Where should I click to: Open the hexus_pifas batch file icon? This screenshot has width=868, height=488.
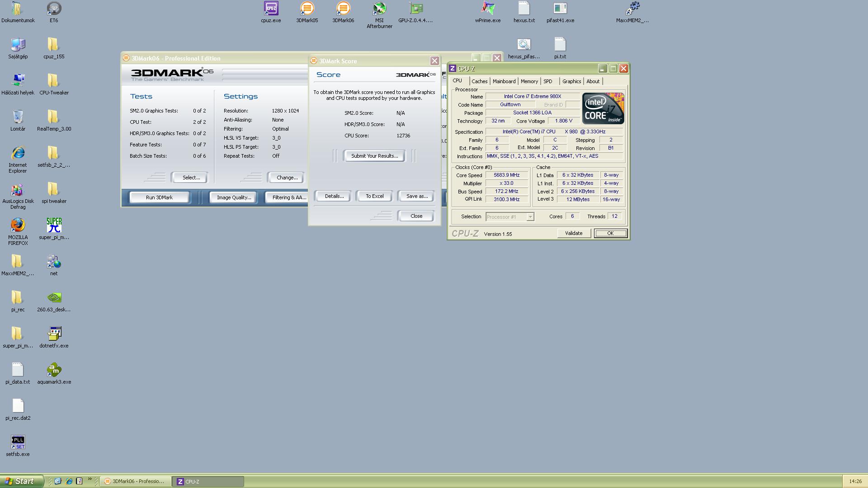[x=524, y=48]
